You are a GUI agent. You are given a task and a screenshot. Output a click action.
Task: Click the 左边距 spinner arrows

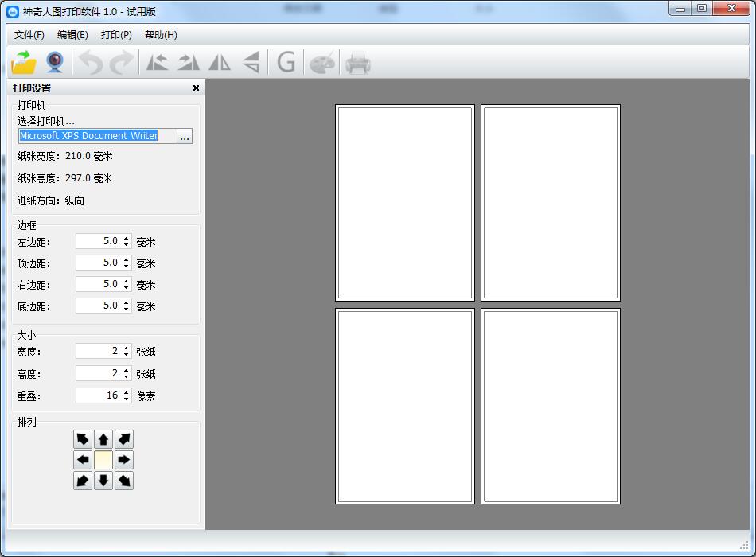click(126, 241)
